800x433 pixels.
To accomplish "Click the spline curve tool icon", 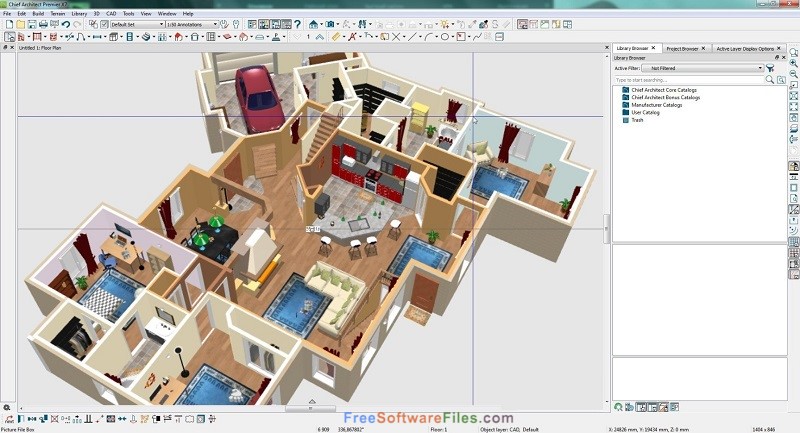I will point(477,37).
